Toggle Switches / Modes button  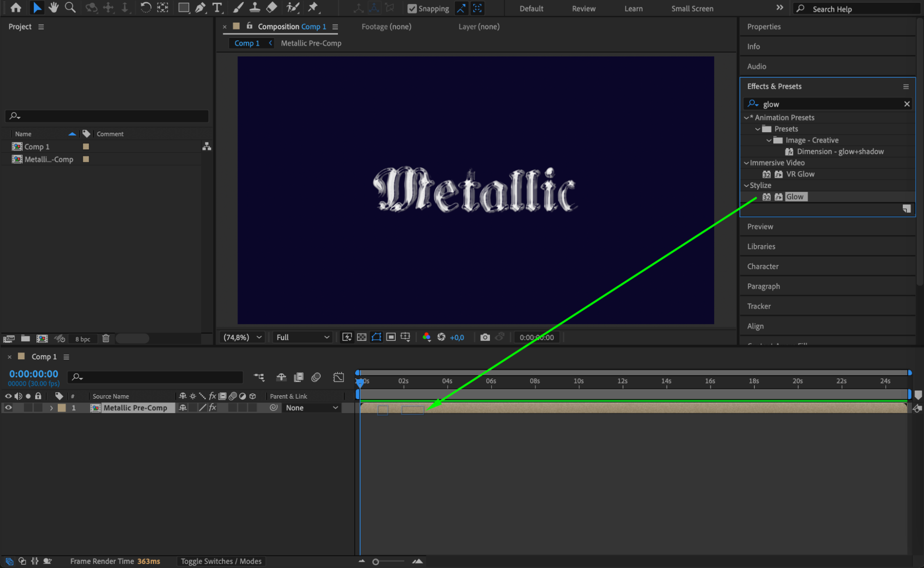(x=221, y=561)
